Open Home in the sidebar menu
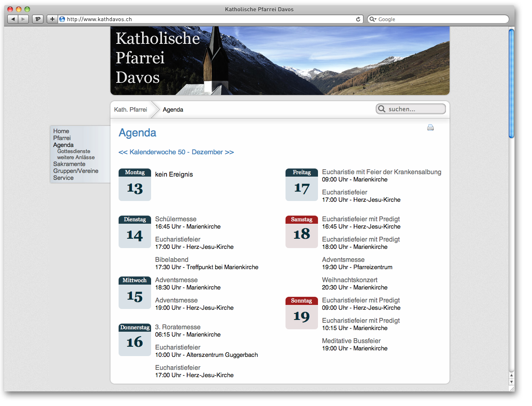This screenshot has width=532, height=406. 61,131
